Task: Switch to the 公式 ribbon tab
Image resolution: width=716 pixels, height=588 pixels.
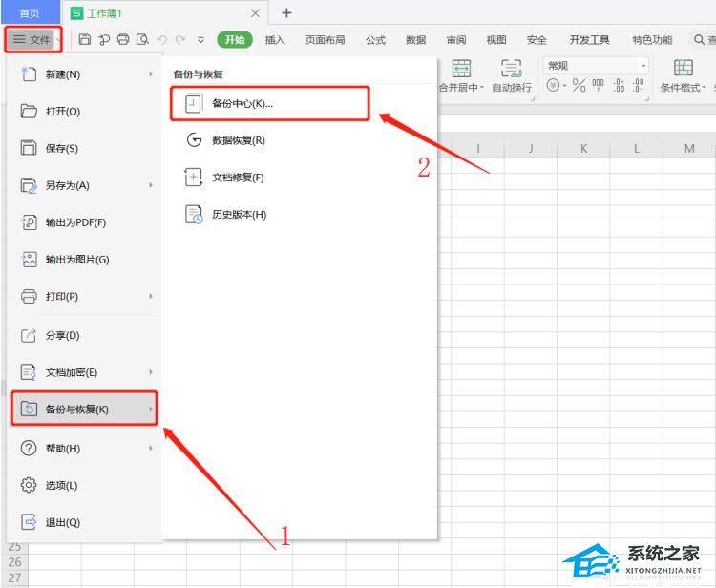Action: point(376,40)
